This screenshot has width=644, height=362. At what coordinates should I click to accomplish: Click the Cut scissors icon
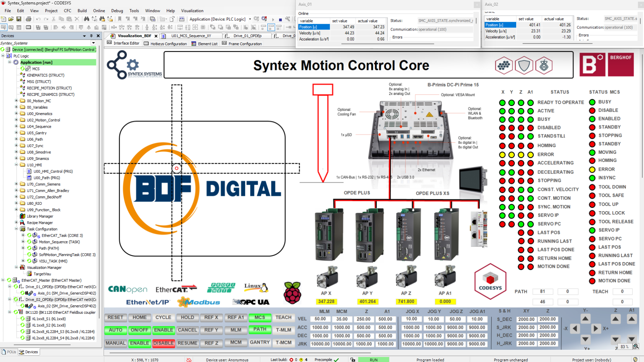(x=53, y=19)
